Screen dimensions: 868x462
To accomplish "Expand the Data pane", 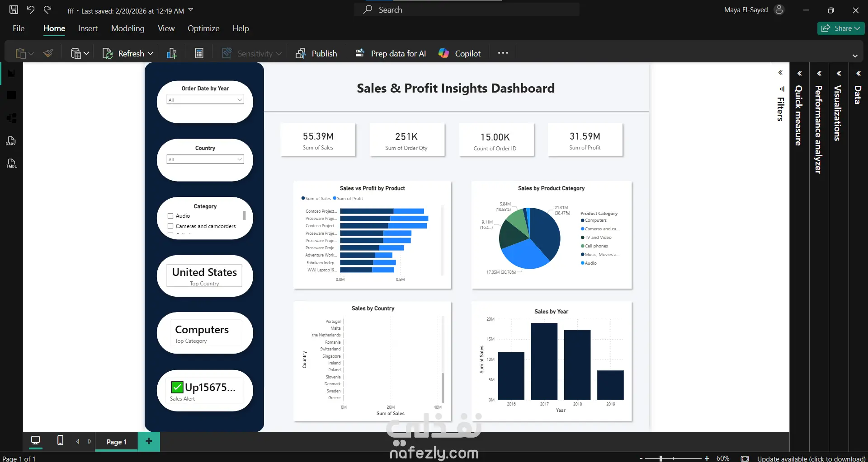I will pos(858,73).
